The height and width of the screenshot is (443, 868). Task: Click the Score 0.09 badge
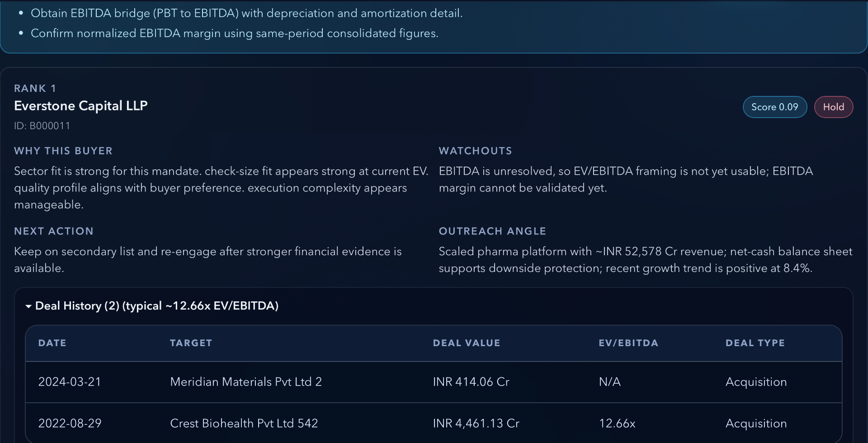click(774, 107)
